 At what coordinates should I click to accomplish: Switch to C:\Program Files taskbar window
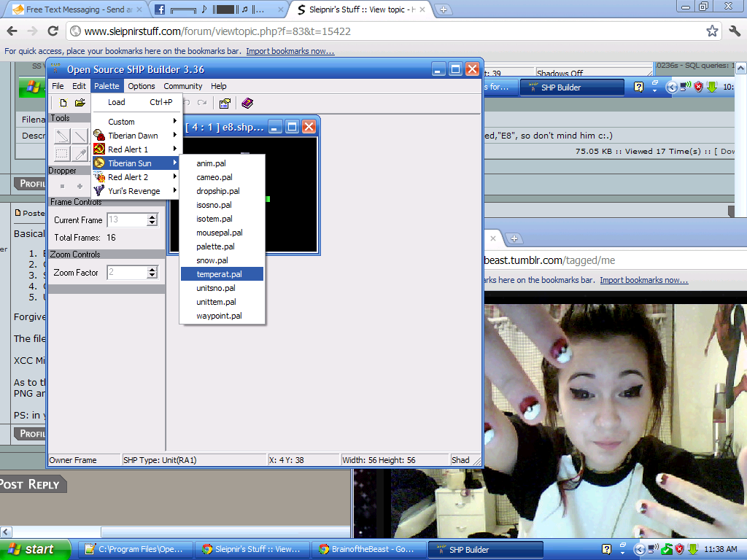(x=135, y=550)
